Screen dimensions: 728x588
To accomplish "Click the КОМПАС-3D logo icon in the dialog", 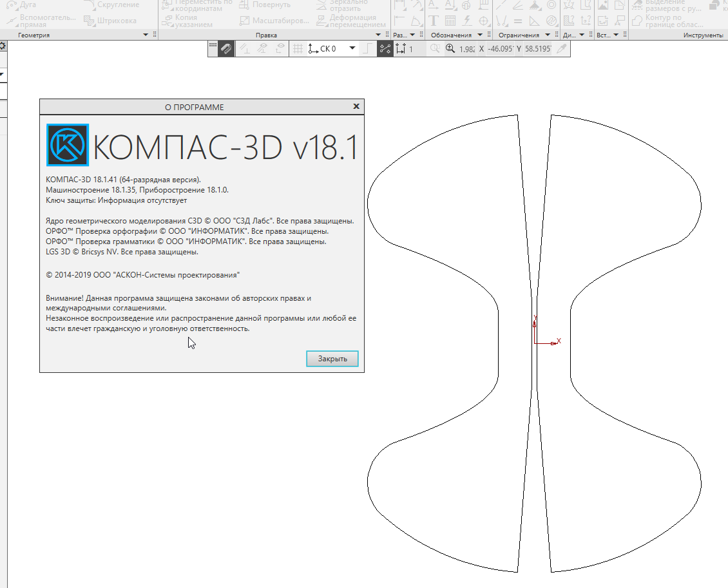I will [x=67, y=145].
